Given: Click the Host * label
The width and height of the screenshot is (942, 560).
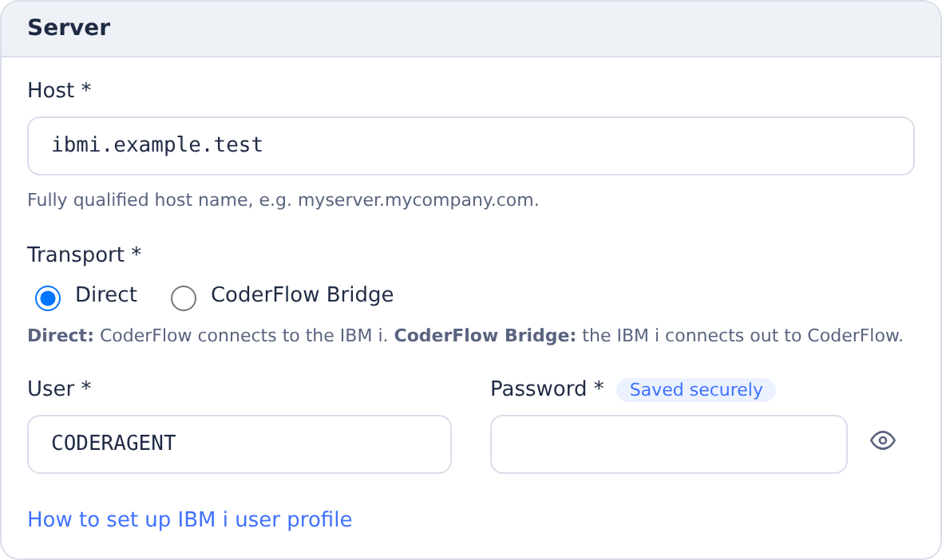Looking at the screenshot, I should click(x=60, y=90).
